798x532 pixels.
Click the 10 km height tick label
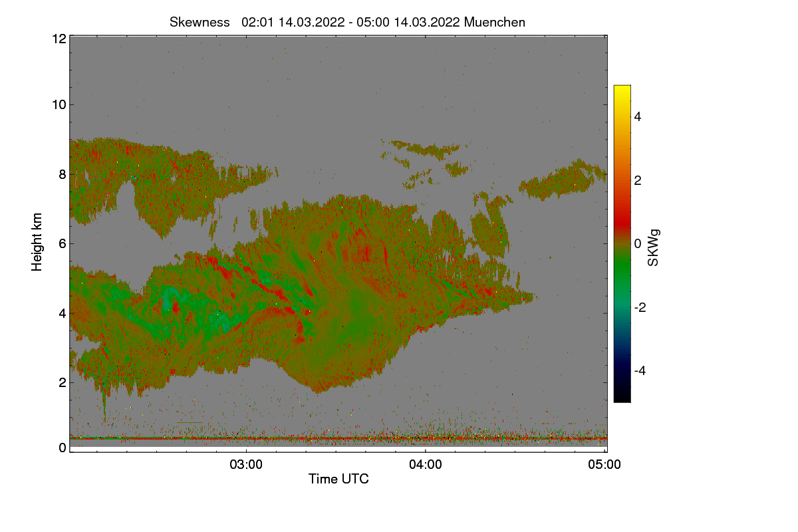click(59, 104)
